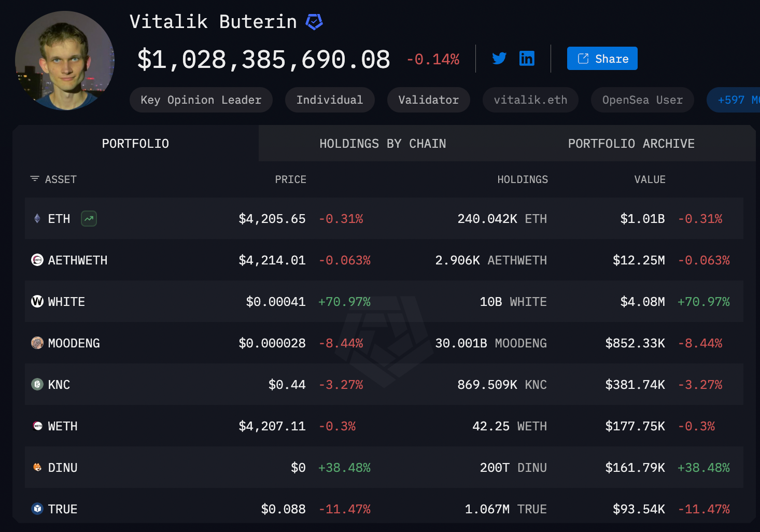Viewport: 760px width, 532px height.
Task: Click the MOODENG token logo
Action: click(x=37, y=343)
